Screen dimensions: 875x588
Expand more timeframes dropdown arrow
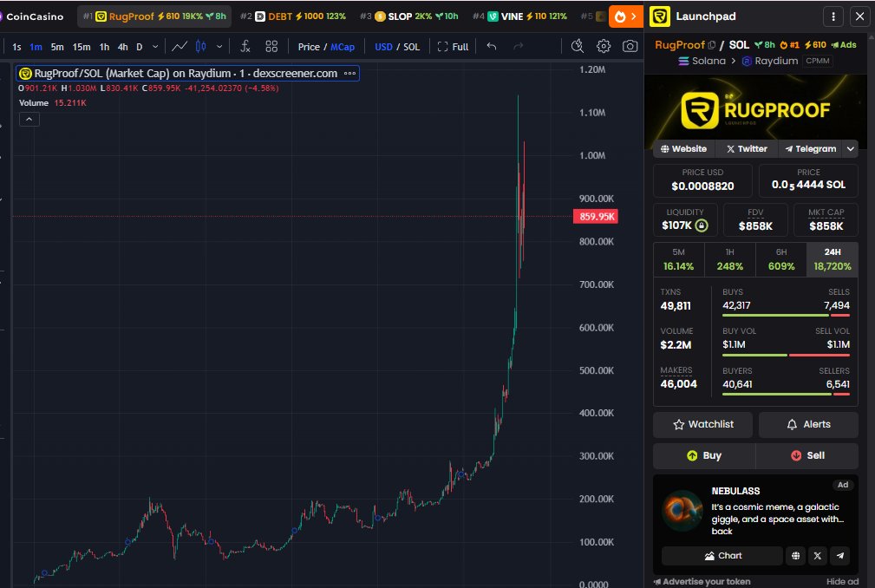(155, 47)
